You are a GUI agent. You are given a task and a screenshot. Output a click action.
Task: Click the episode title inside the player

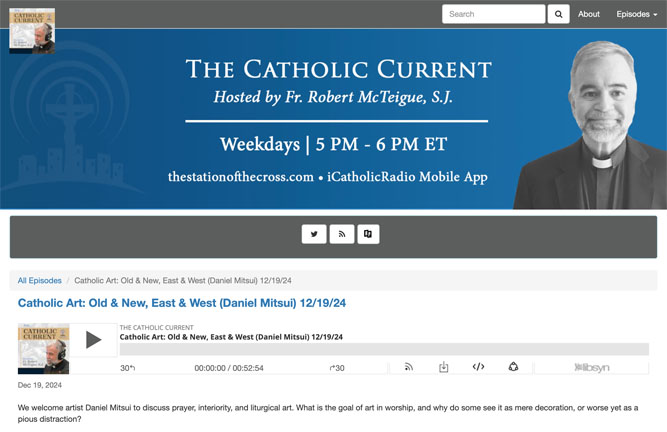click(x=231, y=337)
